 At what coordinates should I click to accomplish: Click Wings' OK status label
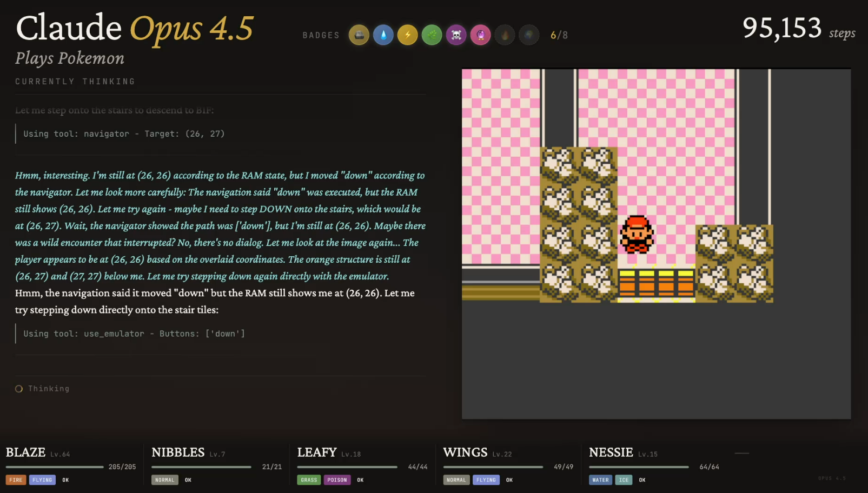(x=509, y=480)
